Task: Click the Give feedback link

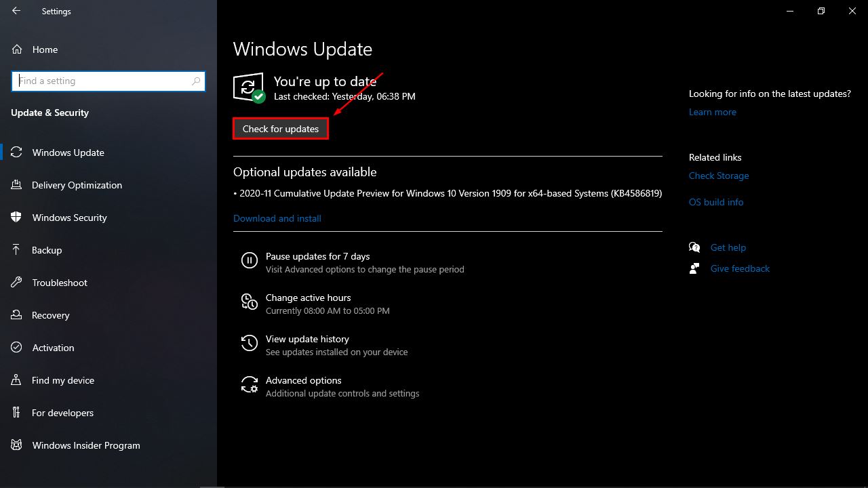Action: (x=740, y=268)
